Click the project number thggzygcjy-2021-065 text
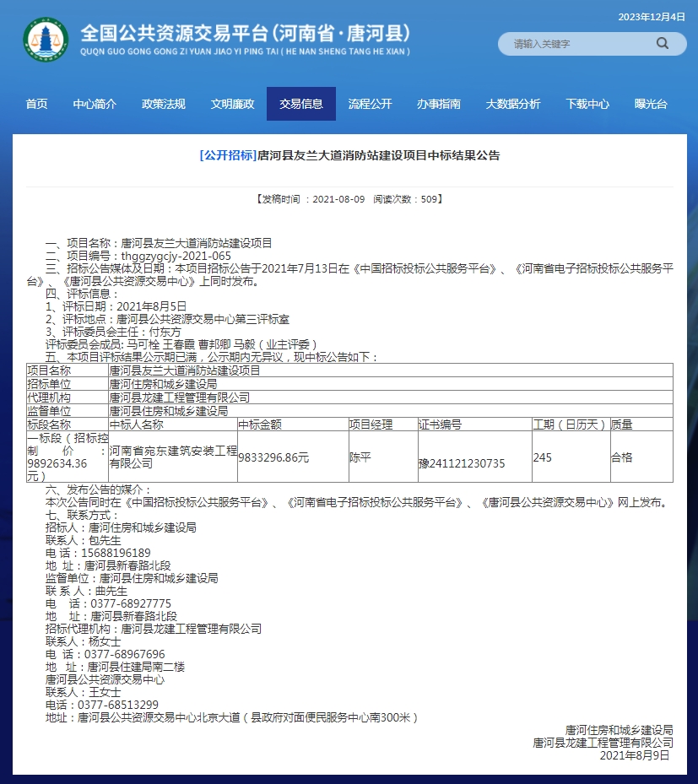This screenshot has width=698, height=784. point(176,256)
